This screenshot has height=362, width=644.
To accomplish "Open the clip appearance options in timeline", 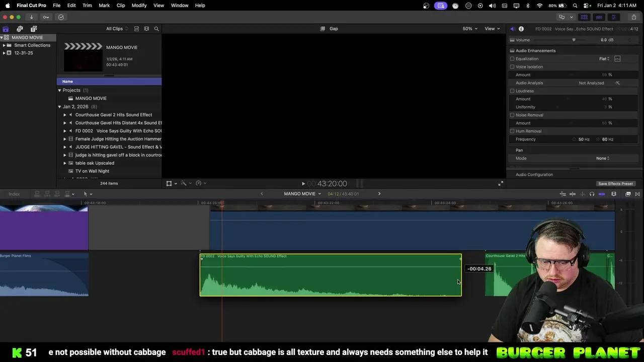I will coord(614,194).
